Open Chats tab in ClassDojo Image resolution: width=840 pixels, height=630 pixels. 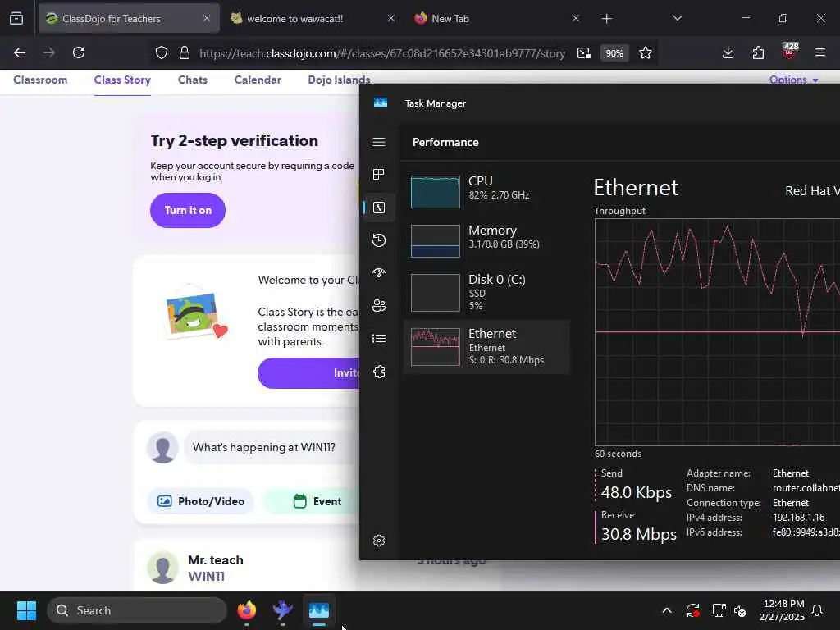pyautogui.click(x=192, y=80)
